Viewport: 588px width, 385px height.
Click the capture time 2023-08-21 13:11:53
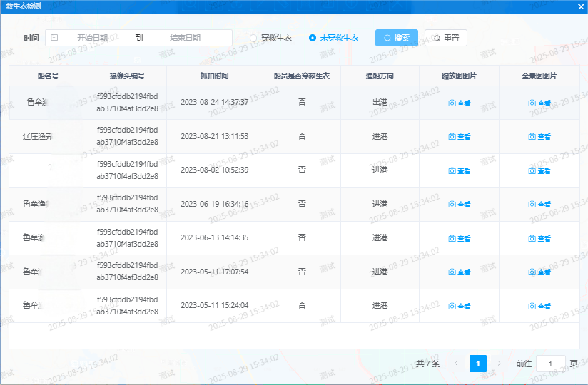215,136
